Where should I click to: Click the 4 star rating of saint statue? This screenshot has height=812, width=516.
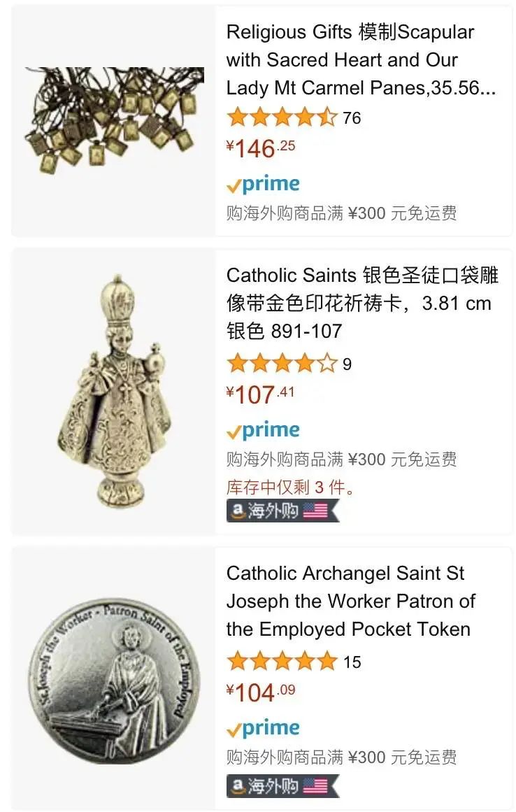point(282,364)
